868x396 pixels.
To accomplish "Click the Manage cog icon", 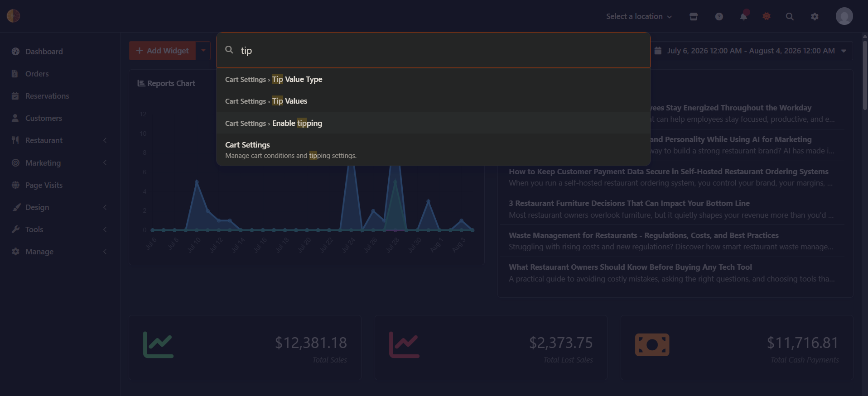I will pyautogui.click(x=15, y=252).
